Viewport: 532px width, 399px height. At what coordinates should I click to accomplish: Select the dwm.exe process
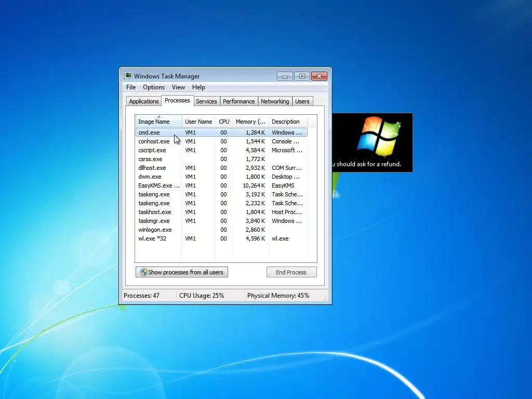pyautogui.click(x=221, y=177)
